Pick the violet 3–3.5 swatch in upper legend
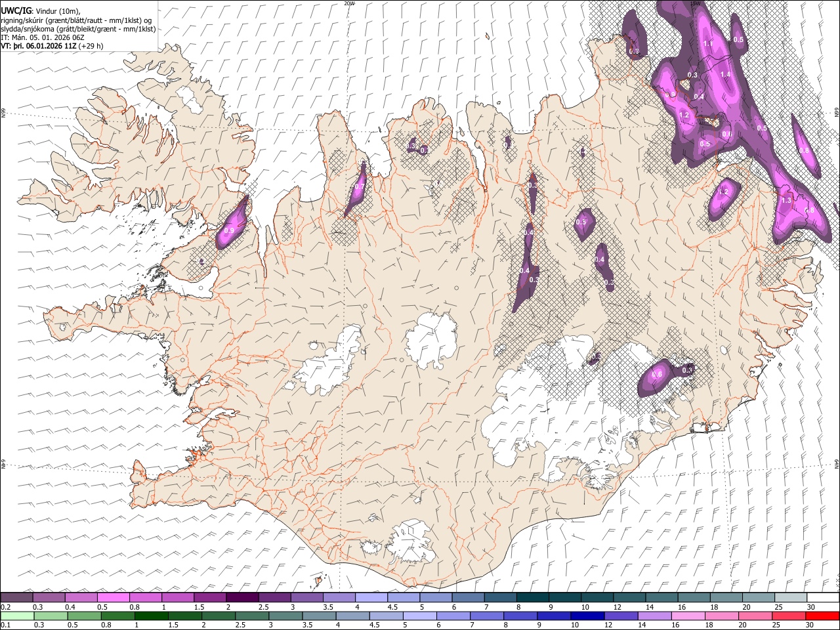Screen dimensions: 840x630 (307, 598)
